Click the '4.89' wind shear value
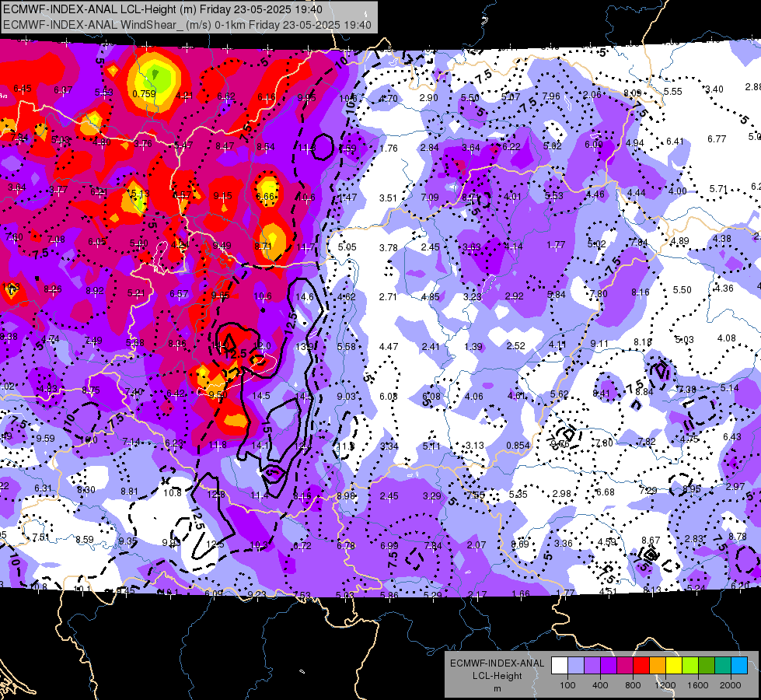This screenshot has height=700, width=761. 680,241
